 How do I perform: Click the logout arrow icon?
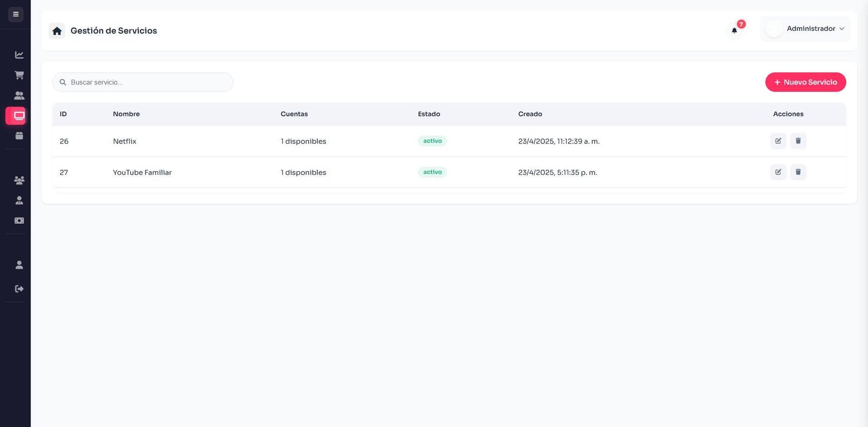tap(19, 289)
